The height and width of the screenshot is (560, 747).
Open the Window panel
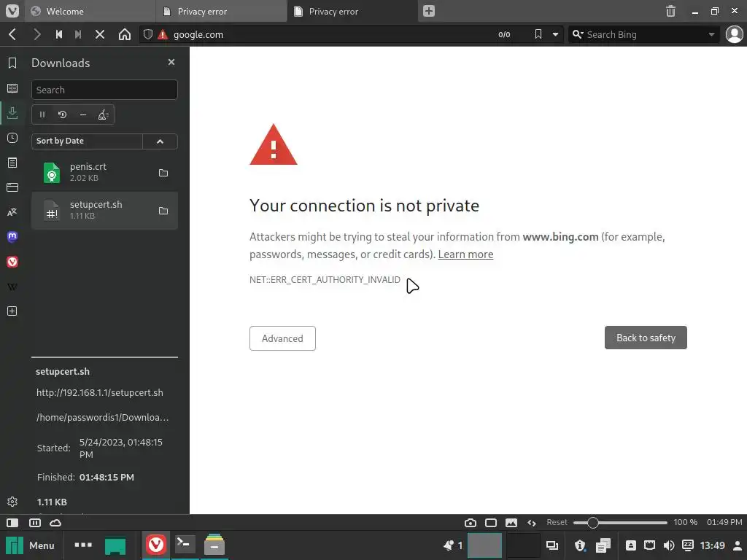point(12,187)
